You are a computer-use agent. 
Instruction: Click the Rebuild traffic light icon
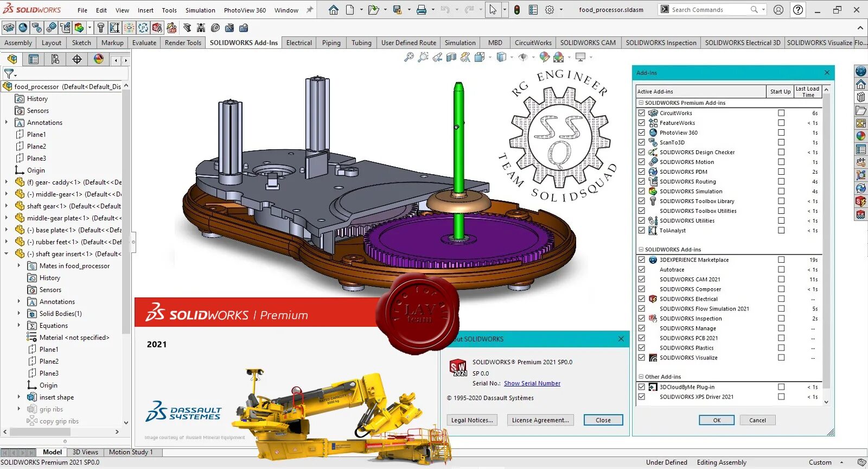point(517,10)
